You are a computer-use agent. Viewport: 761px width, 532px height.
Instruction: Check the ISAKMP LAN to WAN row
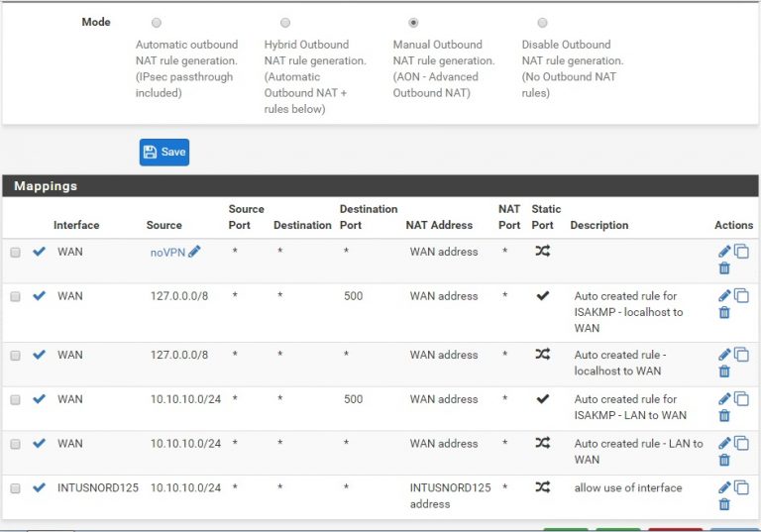coord(15,400)
